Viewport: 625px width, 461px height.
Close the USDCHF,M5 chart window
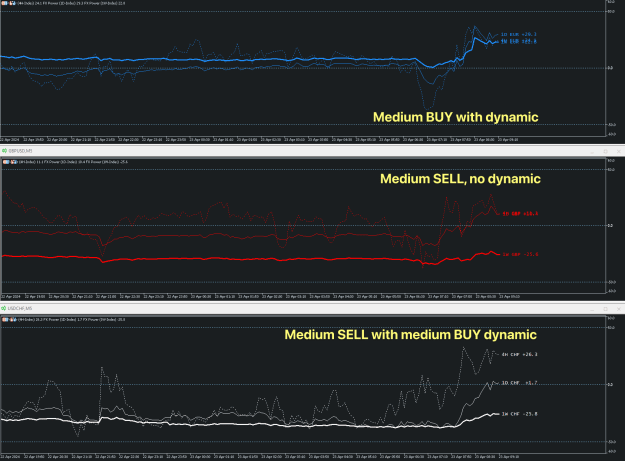point(619,309)
